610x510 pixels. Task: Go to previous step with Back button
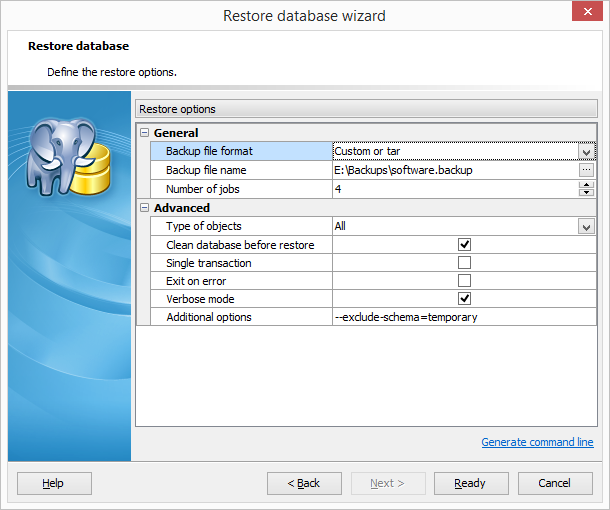point(304,484)
